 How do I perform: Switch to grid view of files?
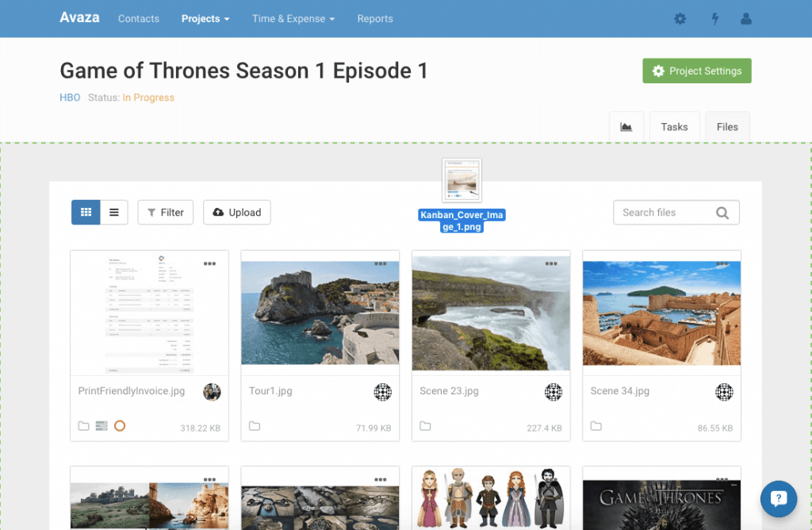coord(86,213)
